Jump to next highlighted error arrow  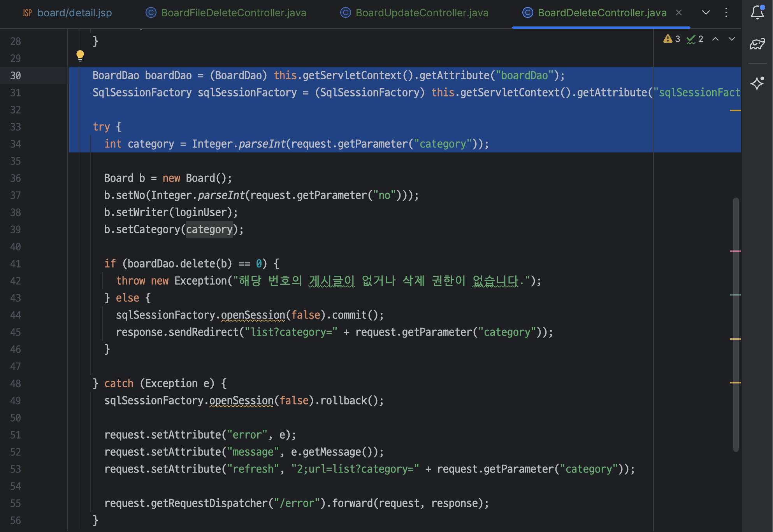(x=732, y=39)
